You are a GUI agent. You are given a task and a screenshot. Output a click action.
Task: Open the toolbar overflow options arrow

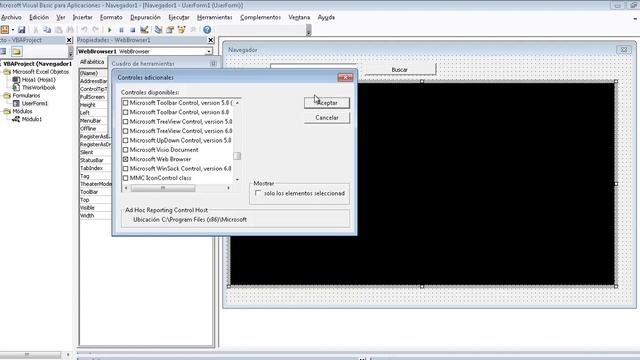(309, 30)
